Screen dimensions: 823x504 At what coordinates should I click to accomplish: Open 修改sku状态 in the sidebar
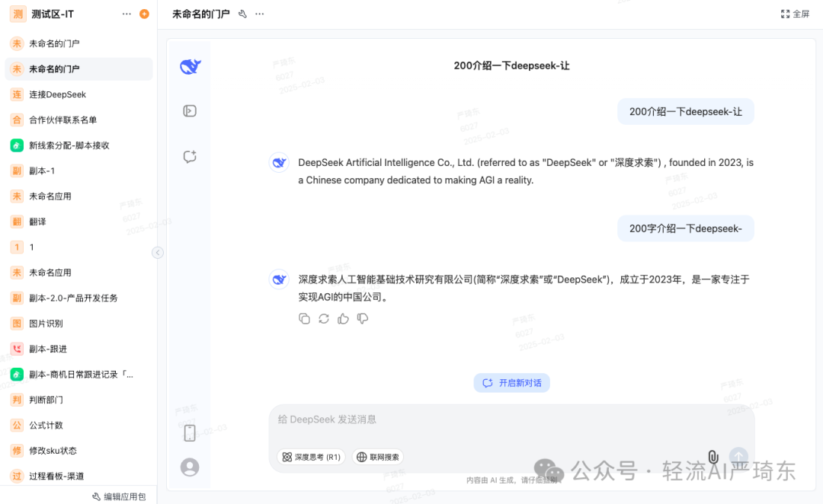point(78,451)
